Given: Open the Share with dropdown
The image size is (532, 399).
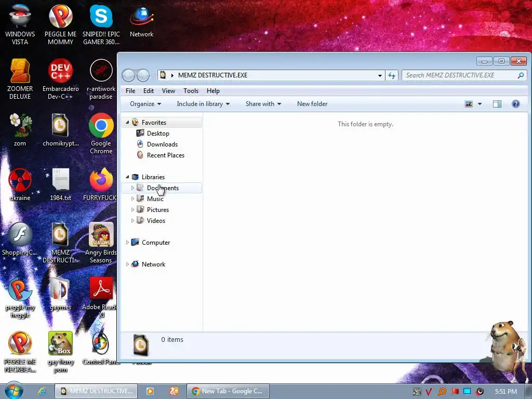Looking at the screenshot, I should (x=263, y=104).
